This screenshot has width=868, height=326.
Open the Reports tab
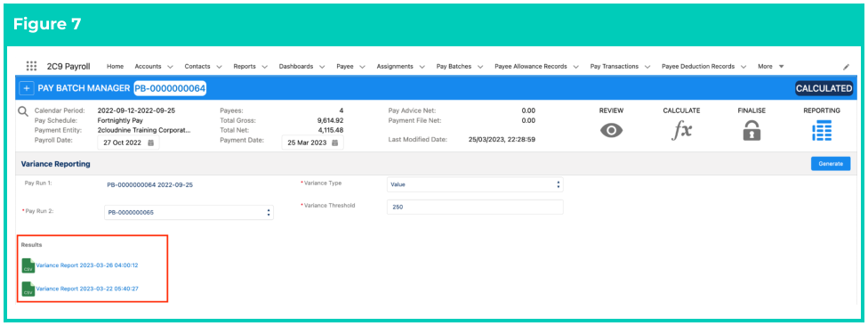tap(244, 66)
